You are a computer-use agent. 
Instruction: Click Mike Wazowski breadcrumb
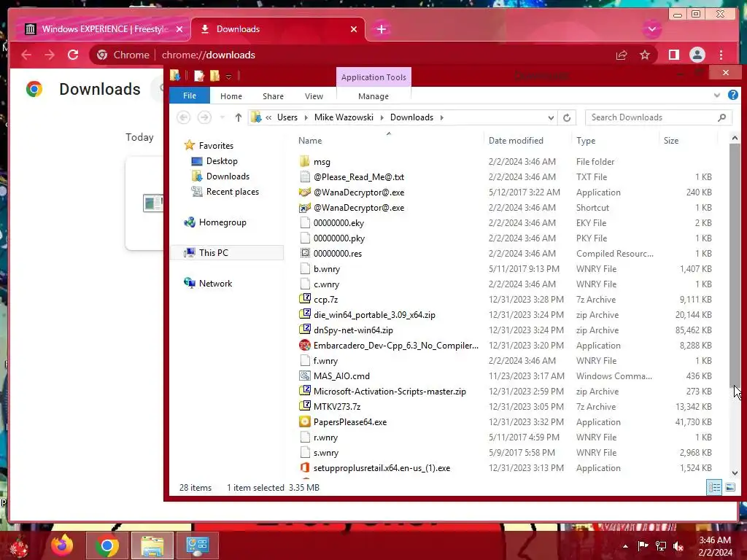click(344, 117)
